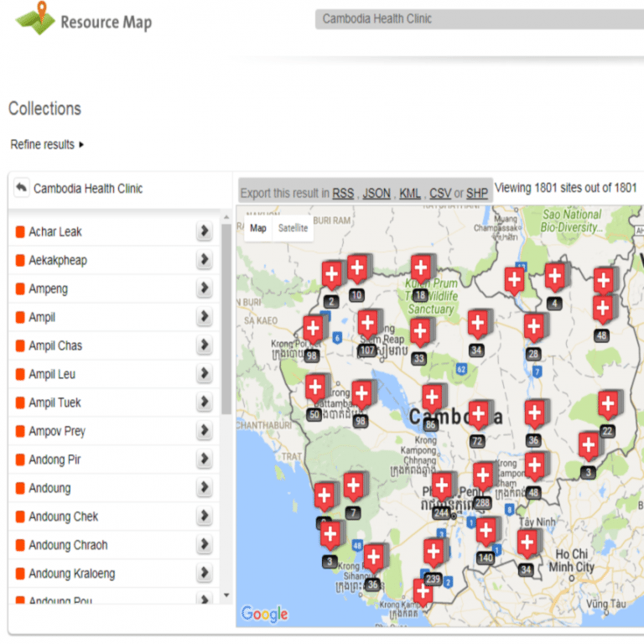This screenshot has width=644, height=644.
Task: Expand the Andoung Chek entry arrow
Action: (204, 516)
